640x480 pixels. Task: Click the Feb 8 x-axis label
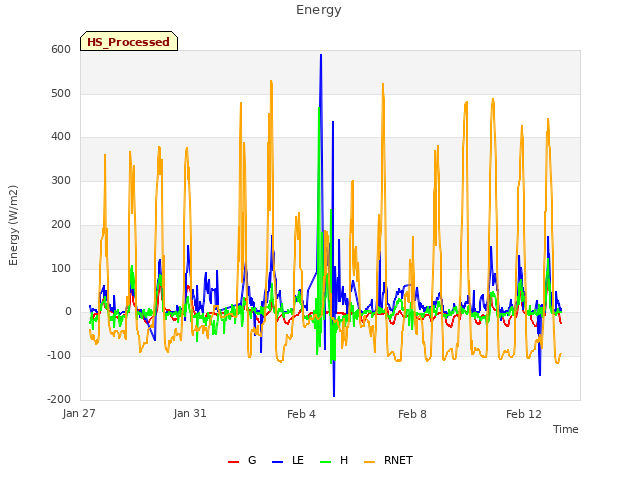(x=412, y=414)
